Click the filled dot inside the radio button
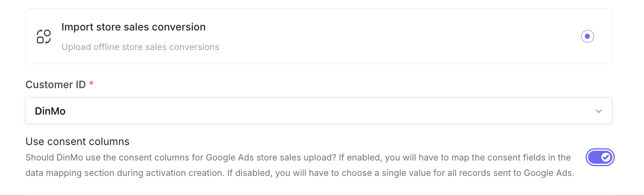 (x=587, y=37)
